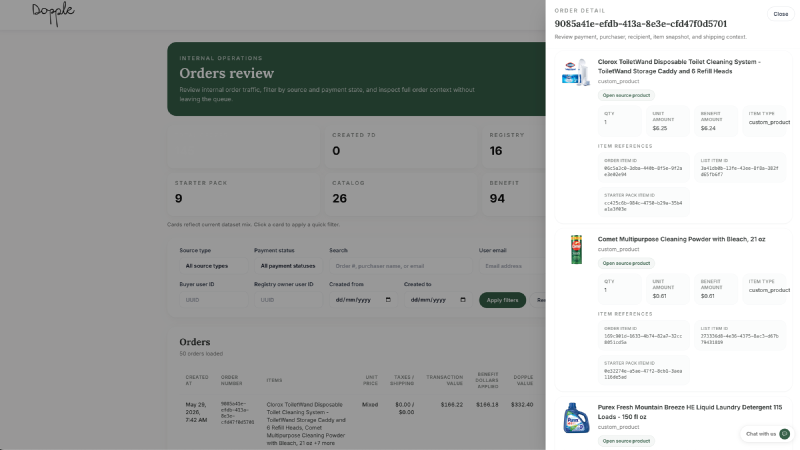The image size is (800, 450).
Task: Click the Benefit Dollars Applied column header
Action: pyautogui.click(x=487, y=380)
